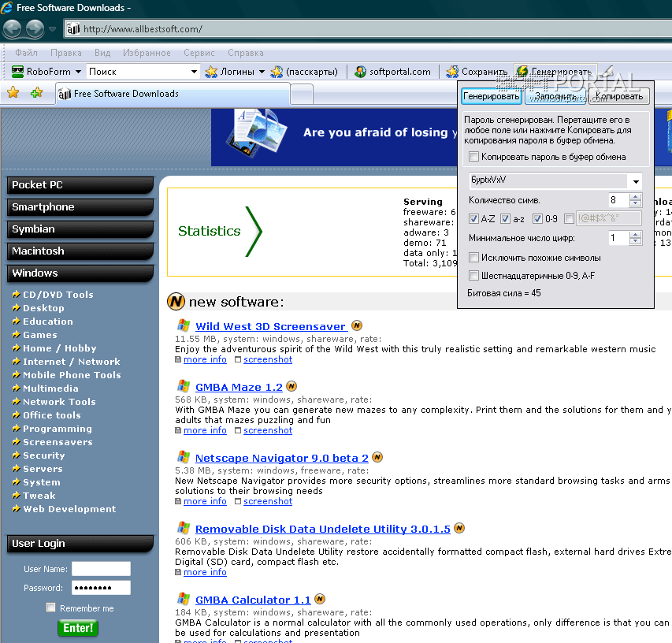
Task: Open the Поиск search dropdown arrow
Action: (194, 72)
